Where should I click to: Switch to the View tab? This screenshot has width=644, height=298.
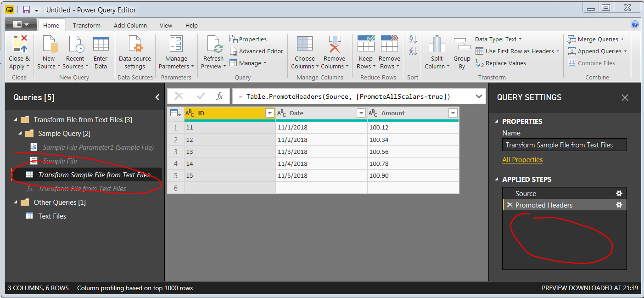[166, 26]
